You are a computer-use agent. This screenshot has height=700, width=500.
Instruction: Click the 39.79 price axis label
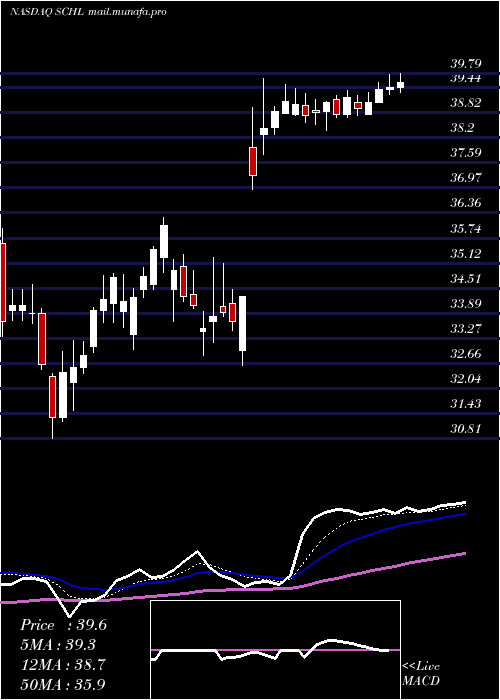coord(465,65)
